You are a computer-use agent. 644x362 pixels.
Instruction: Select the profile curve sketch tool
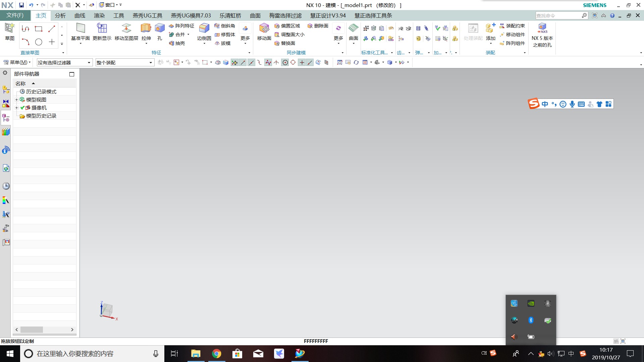[25, 29]
